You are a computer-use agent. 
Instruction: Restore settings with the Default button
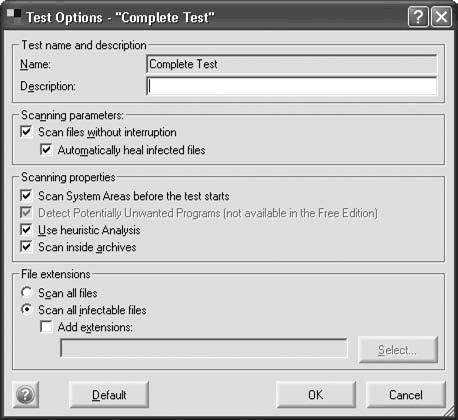(109, 395)
